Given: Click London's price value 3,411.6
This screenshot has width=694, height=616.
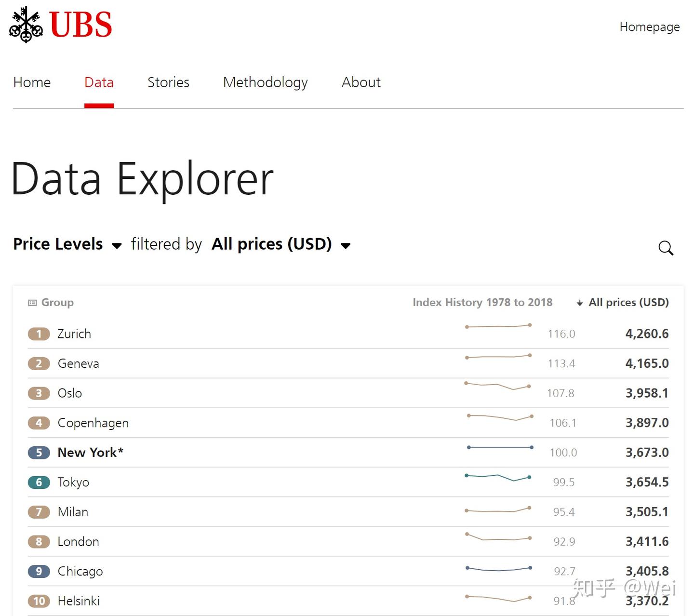Looking at the screenshot, I should [x=647, y=542].
